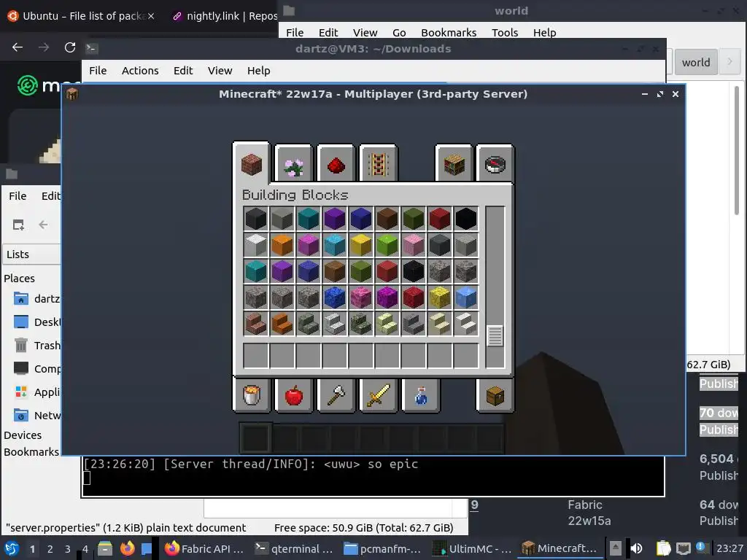This screenshot has width=747, height=560.
Task: Open the terminal's Help menu
Action: [x=259, y=71]
